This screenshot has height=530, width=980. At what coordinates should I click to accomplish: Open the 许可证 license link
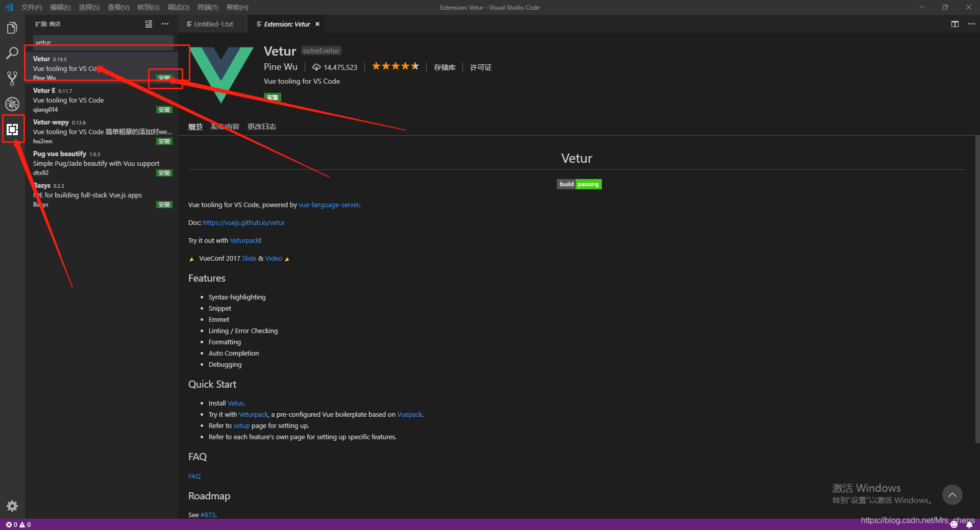(481, 67)
